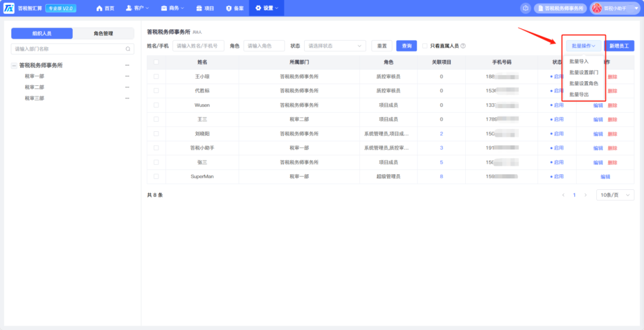
Task: Focus the 姓名/手机 input field
Action: (199, 46)
